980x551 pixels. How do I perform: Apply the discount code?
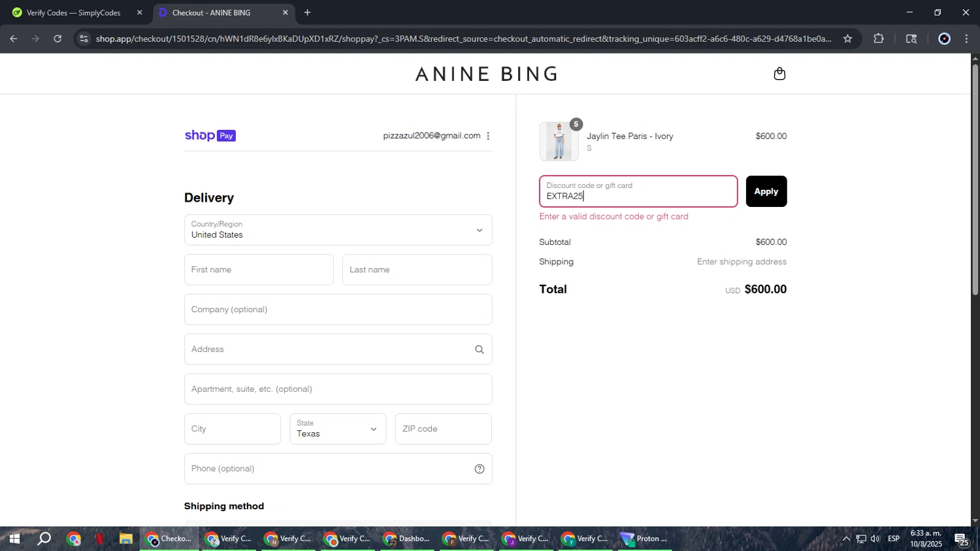[x=766, y=191]
